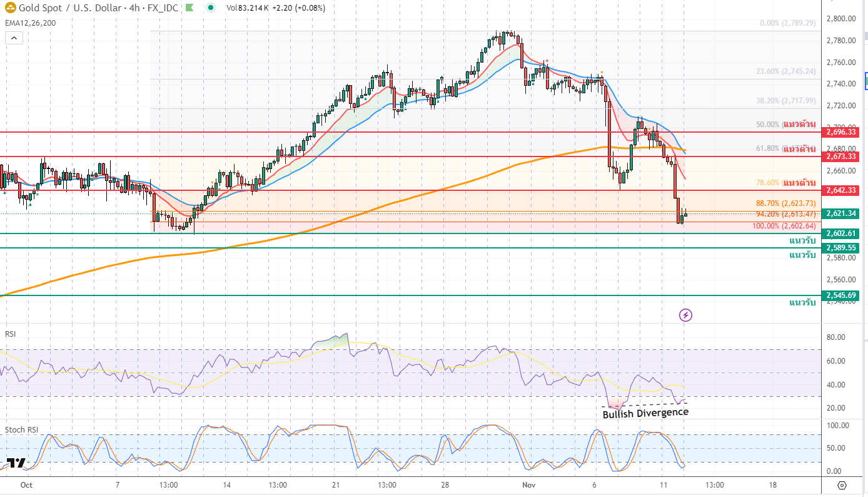The height and width of the screenshot is (497, 868).
Task: Click the green flag icon beside FX_IDC
Action: click(x=190, y=8)
